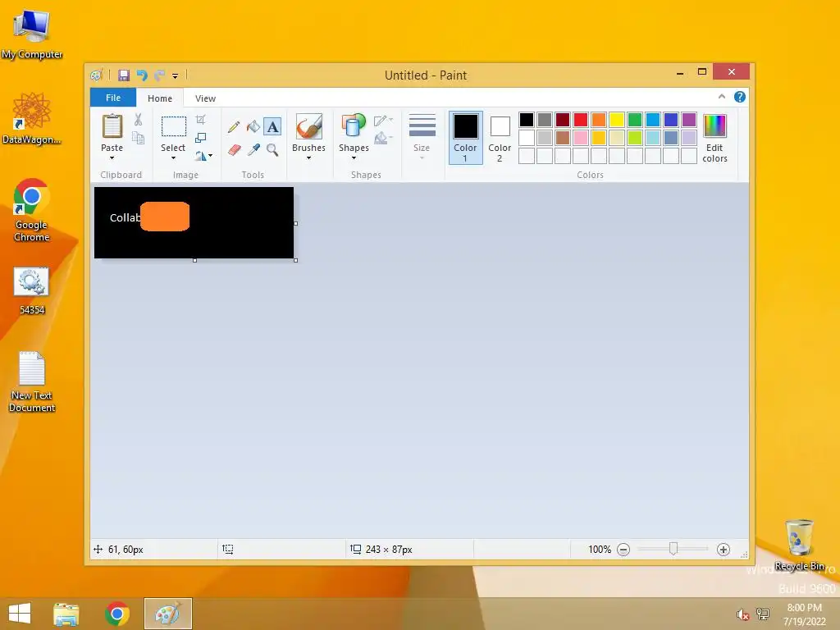Open My Computer desktop icon

(32, 34)
